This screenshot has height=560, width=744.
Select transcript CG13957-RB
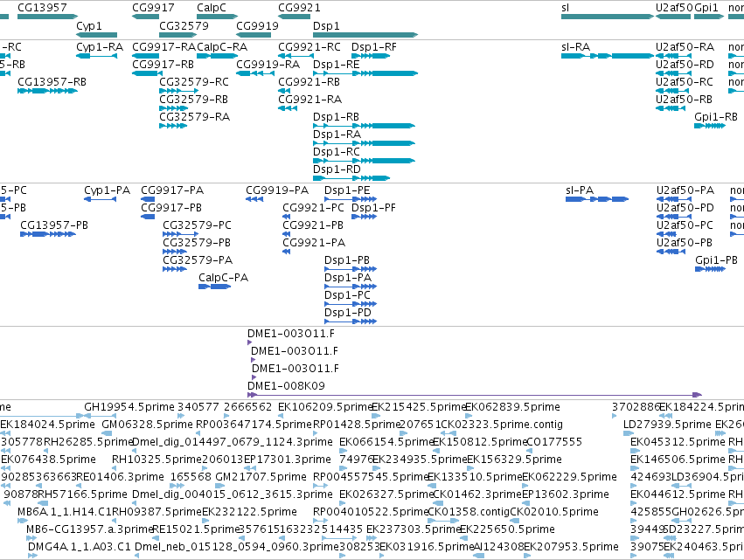click(x=47, y=91)
